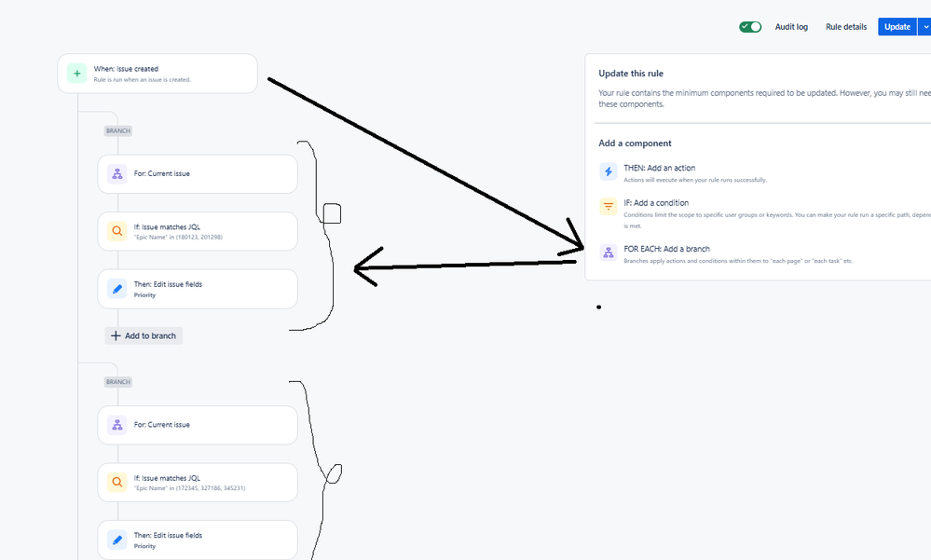This screenshot has width=931, height=560.
Task: Click the 'Add to branch' button
Action: point(144,335)
